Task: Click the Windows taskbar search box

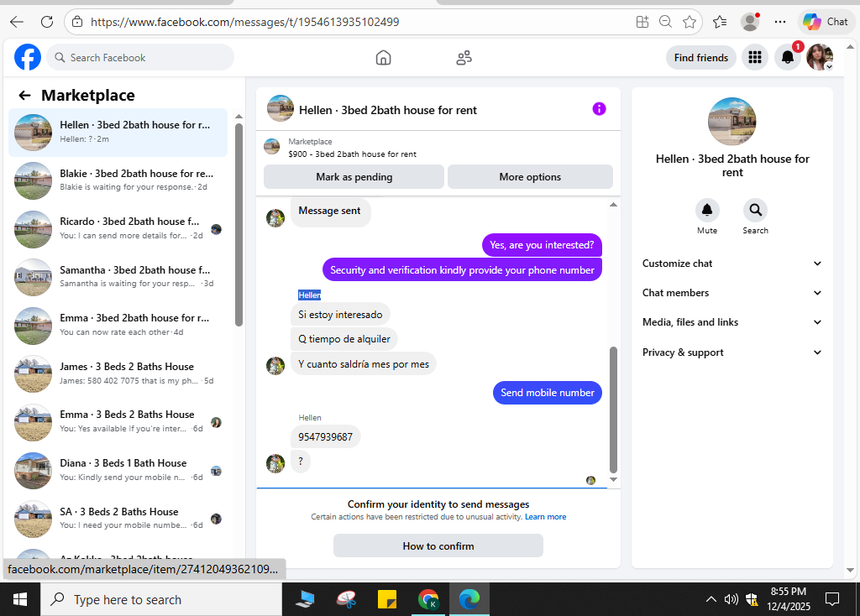Action: click(x=161, y=599)
